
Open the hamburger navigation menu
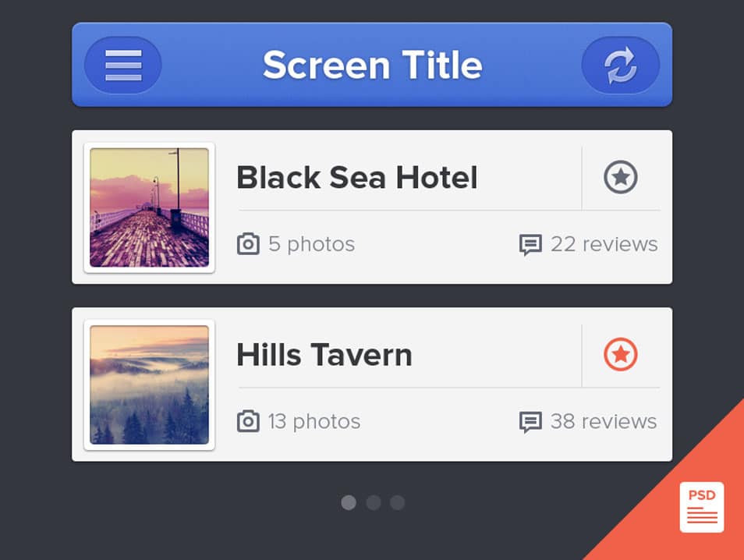[x=122, y=65]
